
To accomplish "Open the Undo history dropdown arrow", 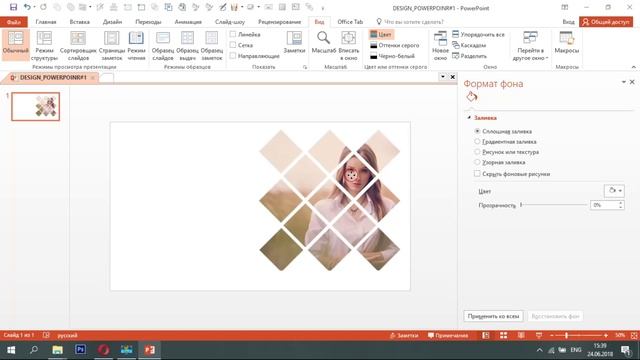I will (35, 7).
